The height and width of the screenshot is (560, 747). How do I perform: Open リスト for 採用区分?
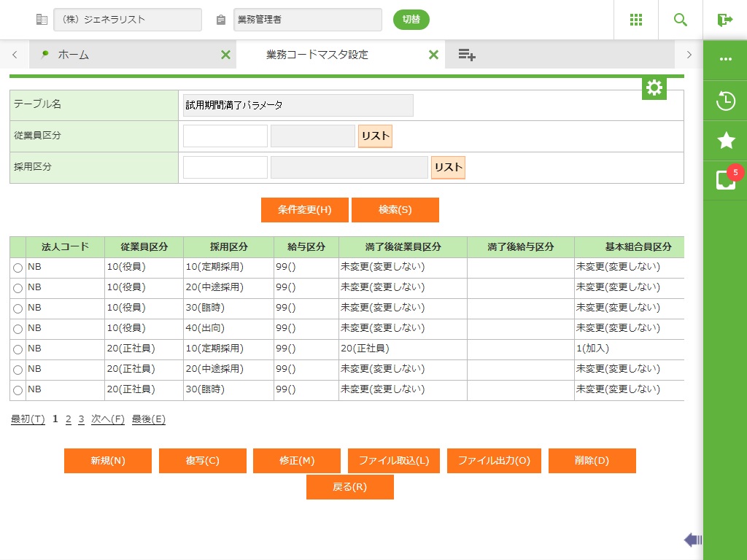(x=448, y=168)
